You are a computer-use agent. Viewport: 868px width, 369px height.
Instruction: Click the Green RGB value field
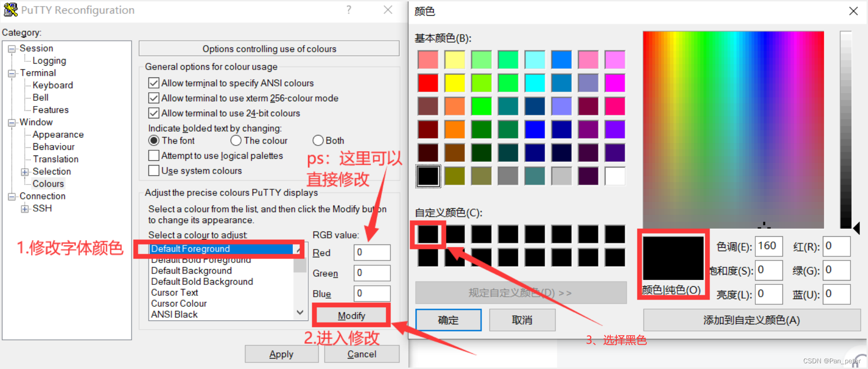(372, 273)
